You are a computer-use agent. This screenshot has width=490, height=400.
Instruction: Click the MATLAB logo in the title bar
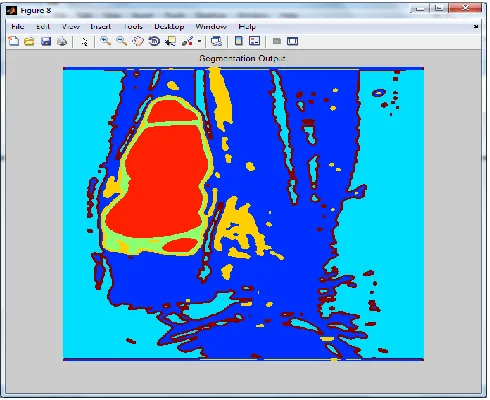coord(12,11)
